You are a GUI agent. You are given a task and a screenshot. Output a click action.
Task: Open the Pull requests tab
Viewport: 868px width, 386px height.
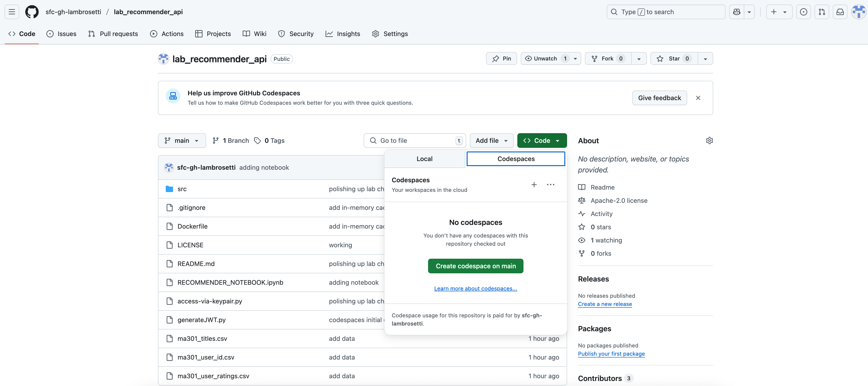(113, 34)
